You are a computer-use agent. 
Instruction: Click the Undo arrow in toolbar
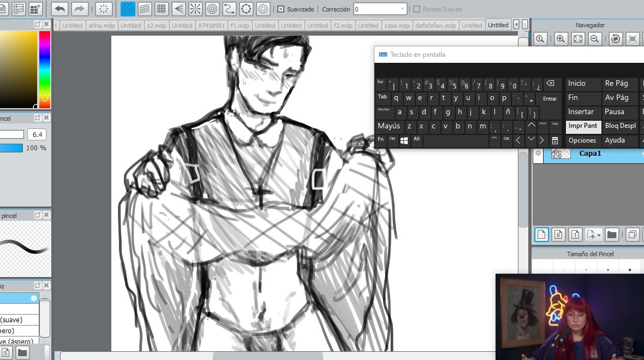pyautogui.click(x=60, y=9)
